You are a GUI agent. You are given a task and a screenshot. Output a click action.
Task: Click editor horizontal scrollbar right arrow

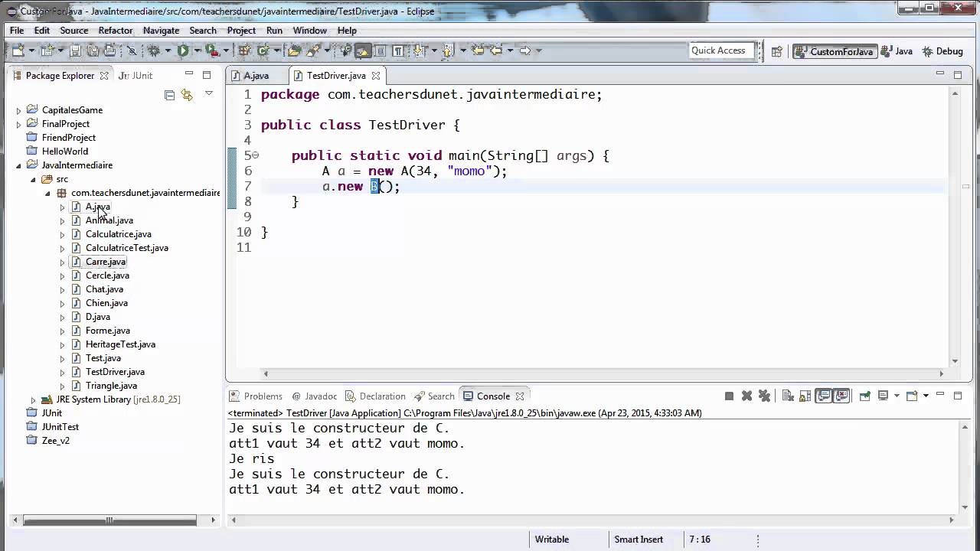point(942,374)
